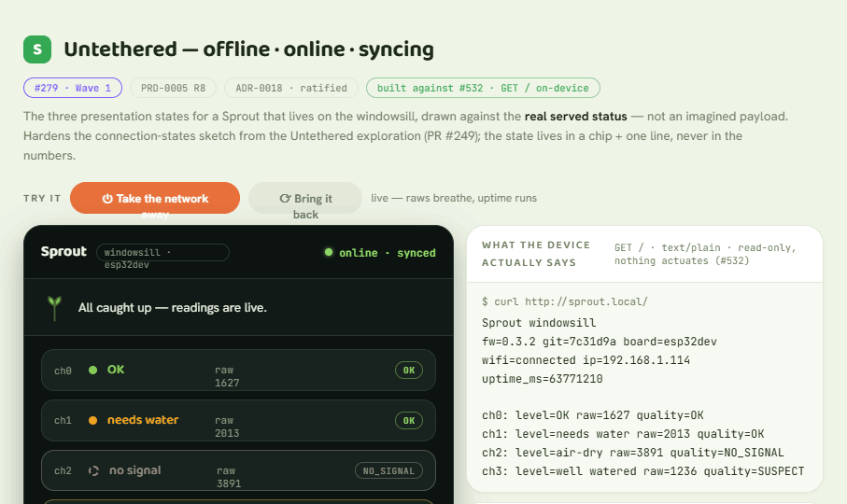The image size is (847, 504).
Task: Click the windowsill · esp32dev device chip
Action: [x=162, y=253]
